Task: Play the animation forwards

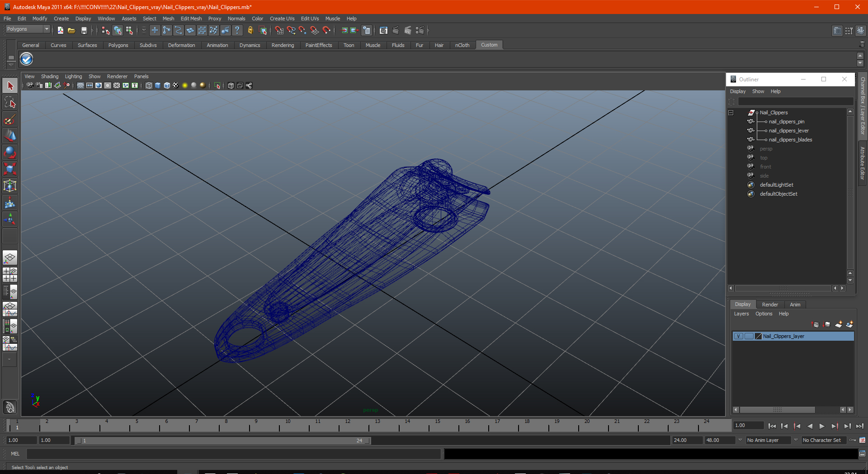Action: click(822, 426)
